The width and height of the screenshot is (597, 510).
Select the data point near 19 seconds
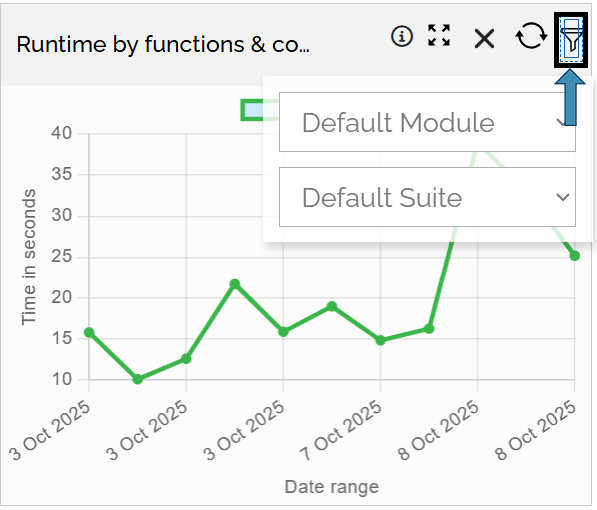tap(332, 306)
